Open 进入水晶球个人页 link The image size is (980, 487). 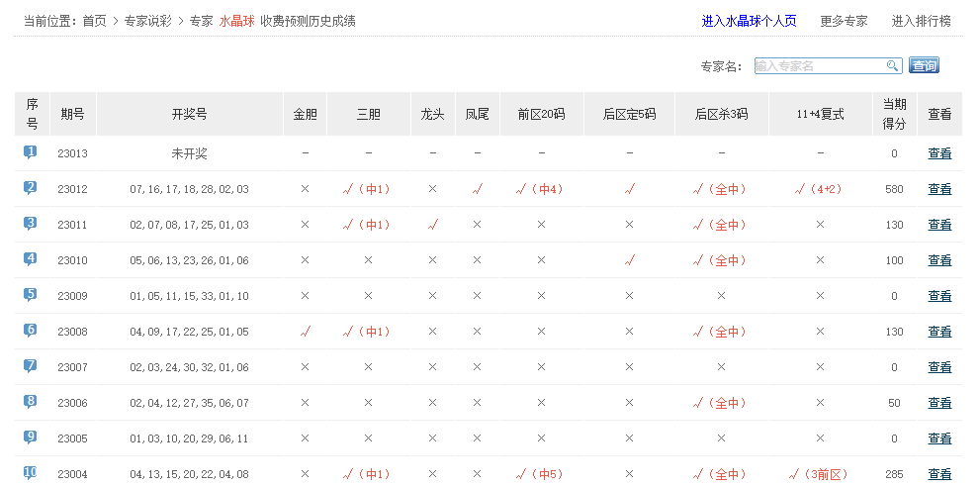749,21
